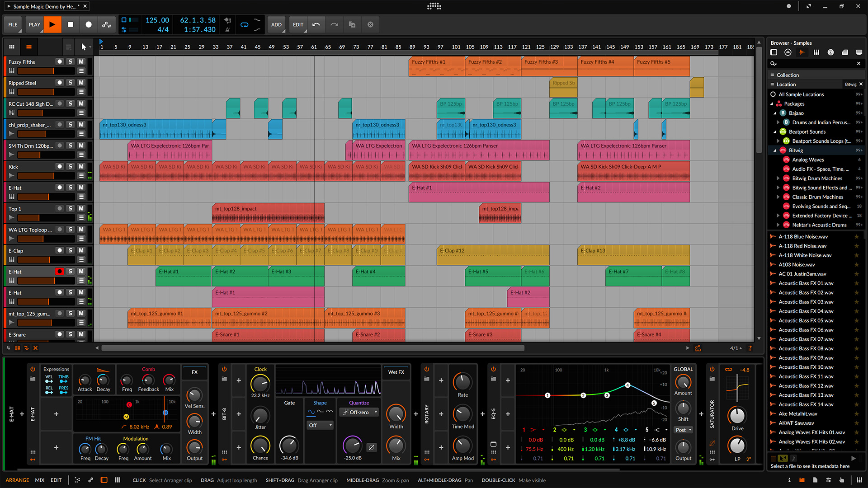Expand Drums and Indian Percussion folder
868x488 pixels.
(x=778, y=122)
